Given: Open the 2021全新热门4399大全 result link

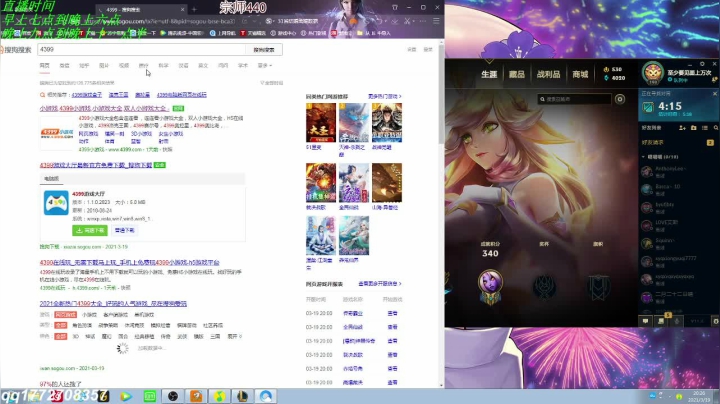Looking at the screenshot, I should click(x=113, y=303).
